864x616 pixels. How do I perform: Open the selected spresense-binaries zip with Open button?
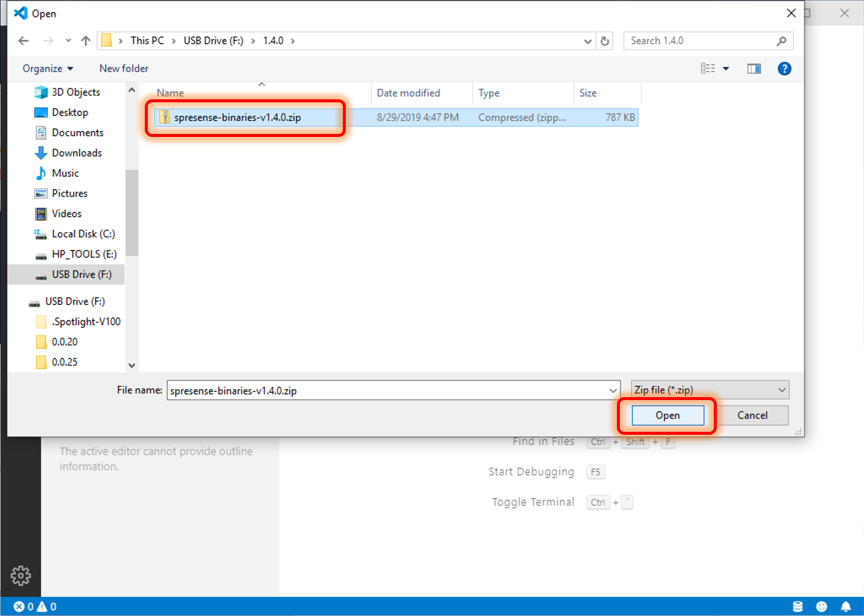click(667, 415)
